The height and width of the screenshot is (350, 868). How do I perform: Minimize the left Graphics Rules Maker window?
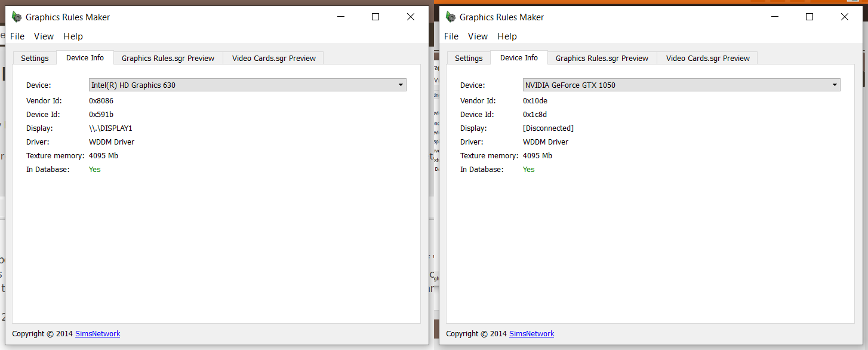340,17
